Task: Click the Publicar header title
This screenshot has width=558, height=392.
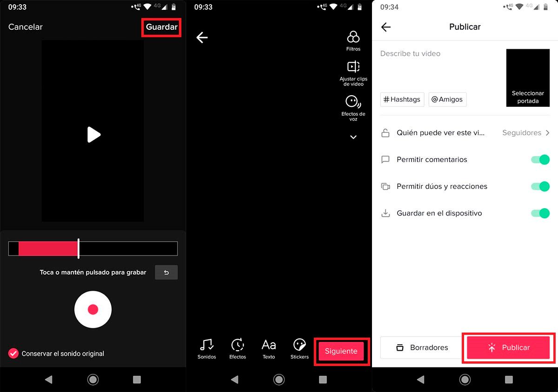Action: [x=465, y=27]
